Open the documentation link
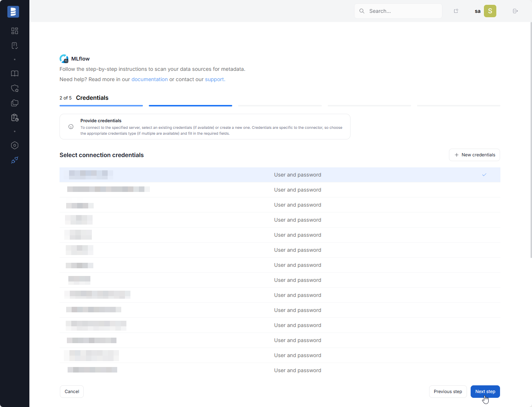This screenshot has height=407, width=532. pos(150,79)
